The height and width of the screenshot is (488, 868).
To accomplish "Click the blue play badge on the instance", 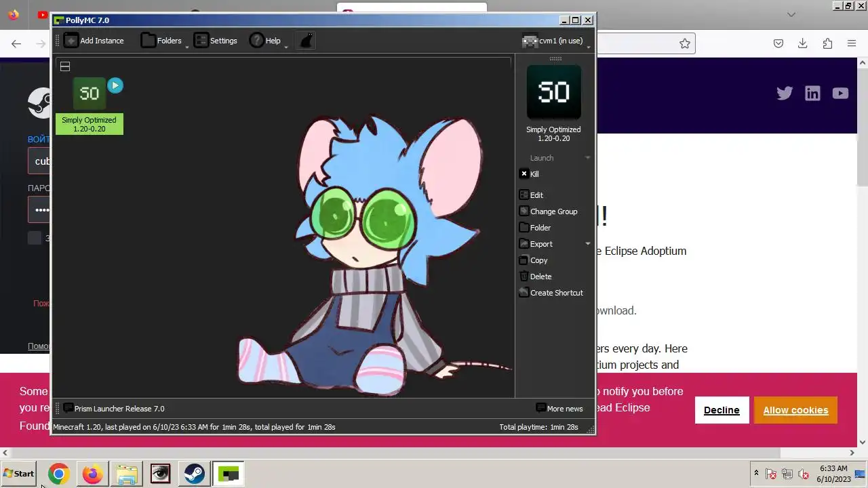I will point(115,85).
